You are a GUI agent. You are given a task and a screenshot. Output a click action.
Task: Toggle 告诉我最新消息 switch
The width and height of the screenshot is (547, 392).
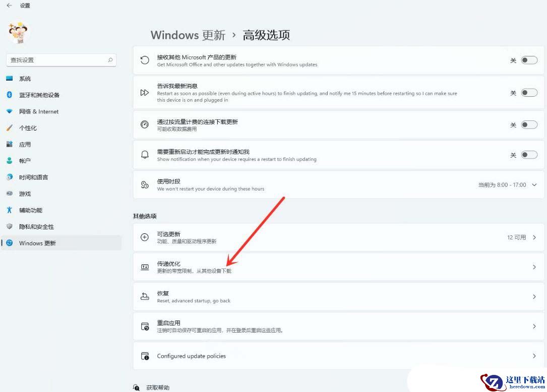pyautogui.click(x=529, y=93)
